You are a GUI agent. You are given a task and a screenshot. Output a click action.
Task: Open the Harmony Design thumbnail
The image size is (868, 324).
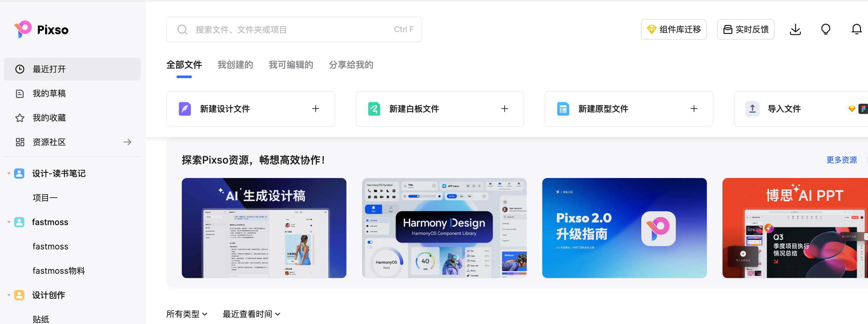pyautogui.click(x=444, y=228)
